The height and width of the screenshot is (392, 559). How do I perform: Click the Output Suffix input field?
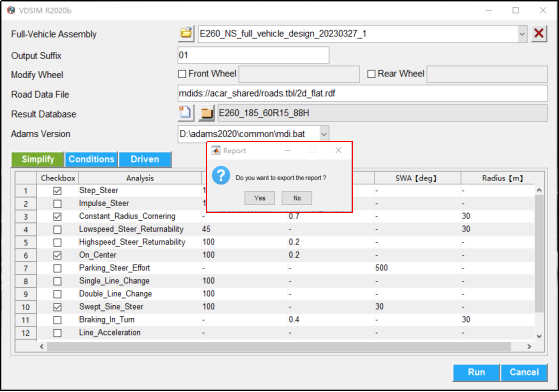tap(253, 55)
